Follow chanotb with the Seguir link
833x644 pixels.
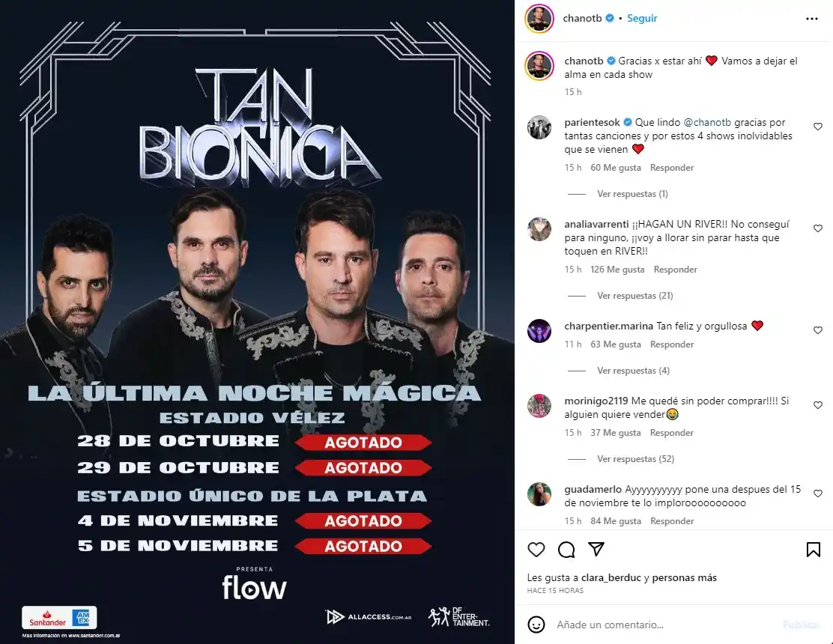coord(642,18)
